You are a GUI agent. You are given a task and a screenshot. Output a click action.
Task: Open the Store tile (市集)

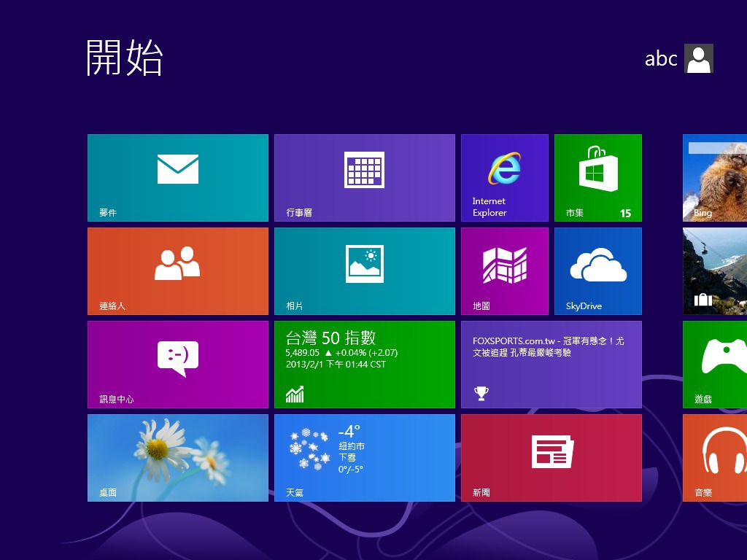click(x=598, y=178)
